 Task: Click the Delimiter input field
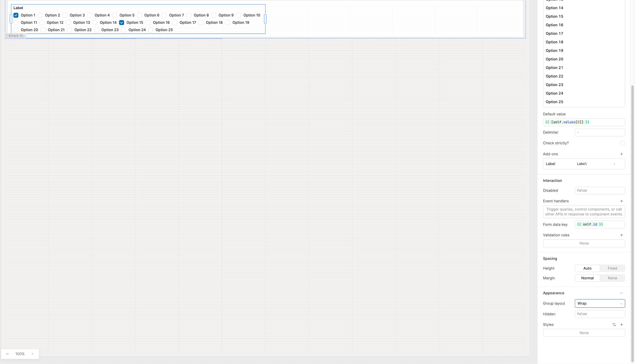(x=599, y=132)
